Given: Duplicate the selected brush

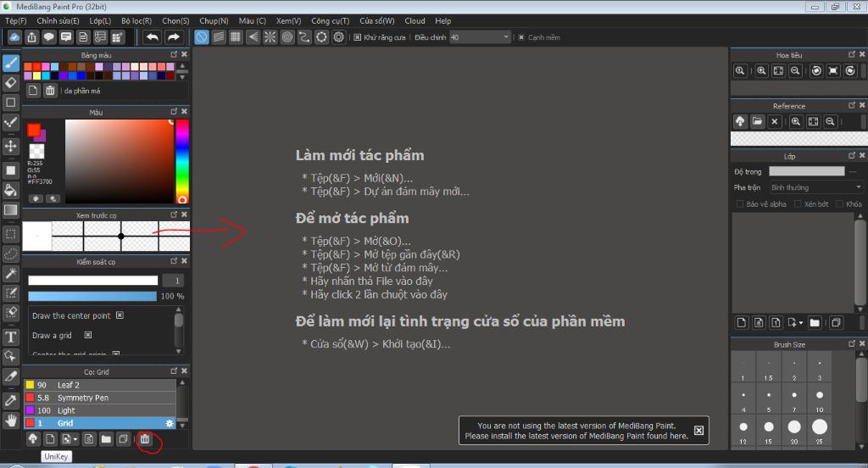Looking at the screenshot, I should 124,439.
